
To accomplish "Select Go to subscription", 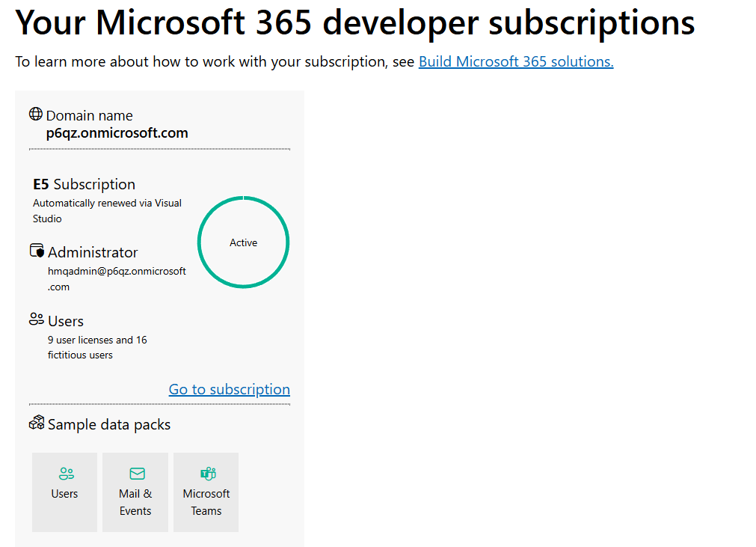I will pyautogui.click(x=229, y=389).
